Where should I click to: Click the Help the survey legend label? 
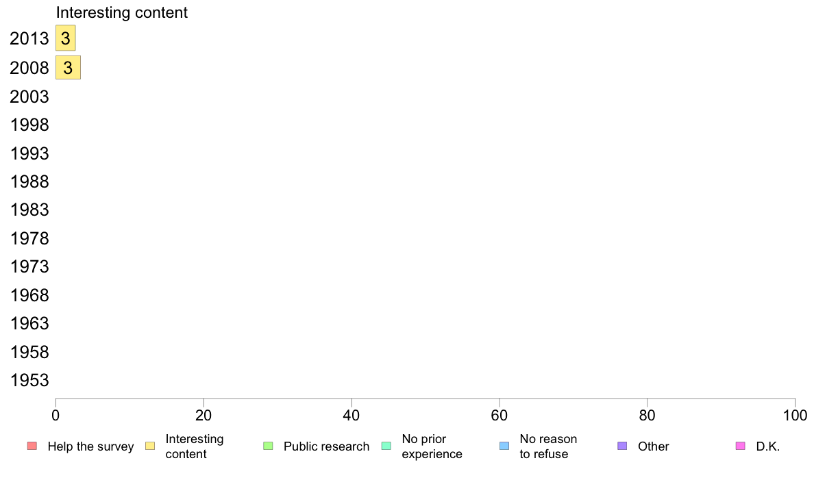pos(90,446)
